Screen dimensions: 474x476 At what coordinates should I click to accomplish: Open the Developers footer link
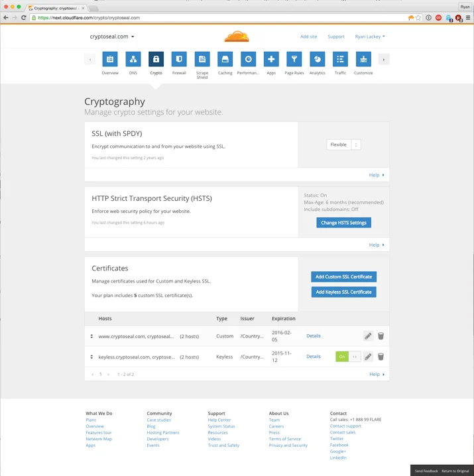point(158,439)
